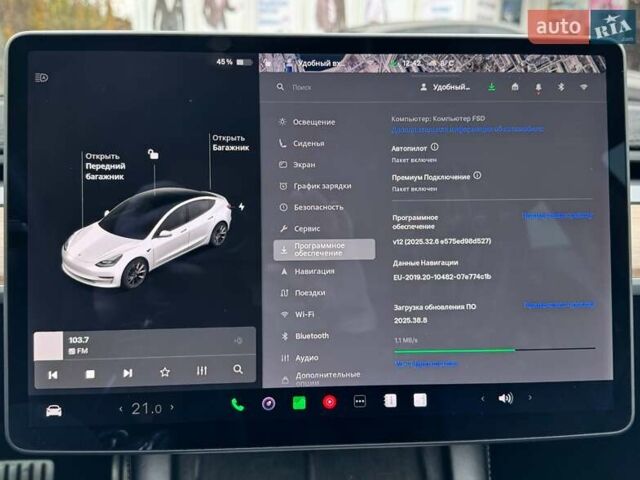Open the car controls icon
The width and height of the screenshot is (640, 480).
tap(53, 410)
